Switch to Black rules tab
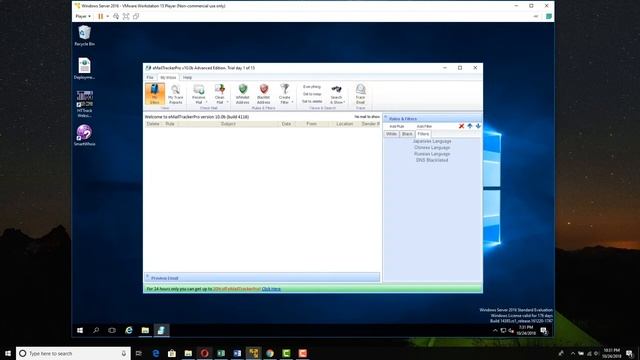This screenshot has width=640, height=360. (x=407, y=134)
